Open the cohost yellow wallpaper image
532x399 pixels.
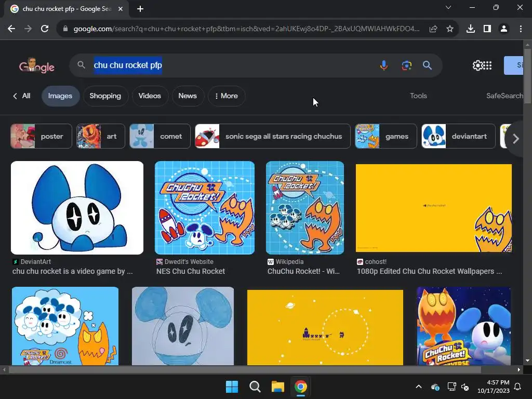tap(434, 208)
